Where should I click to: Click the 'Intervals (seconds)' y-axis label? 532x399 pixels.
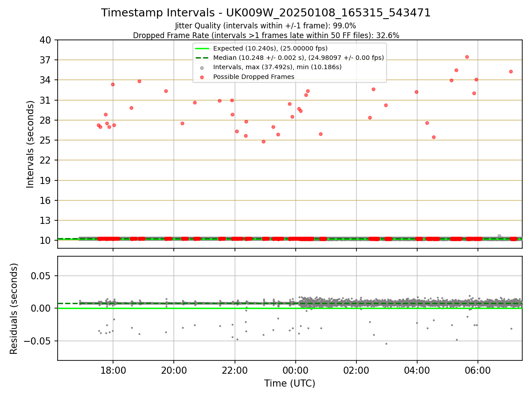pyautogui.click(x=30, y=144)
